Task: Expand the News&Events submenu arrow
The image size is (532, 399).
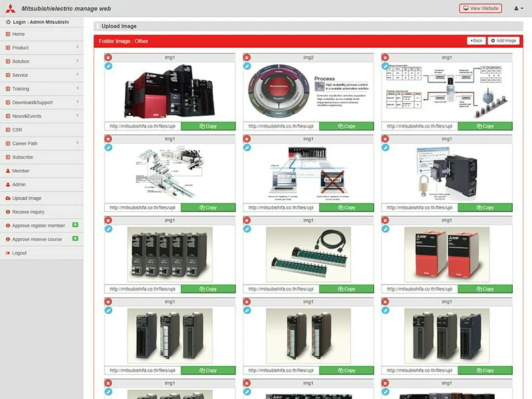Action: (x=77, y=115)
